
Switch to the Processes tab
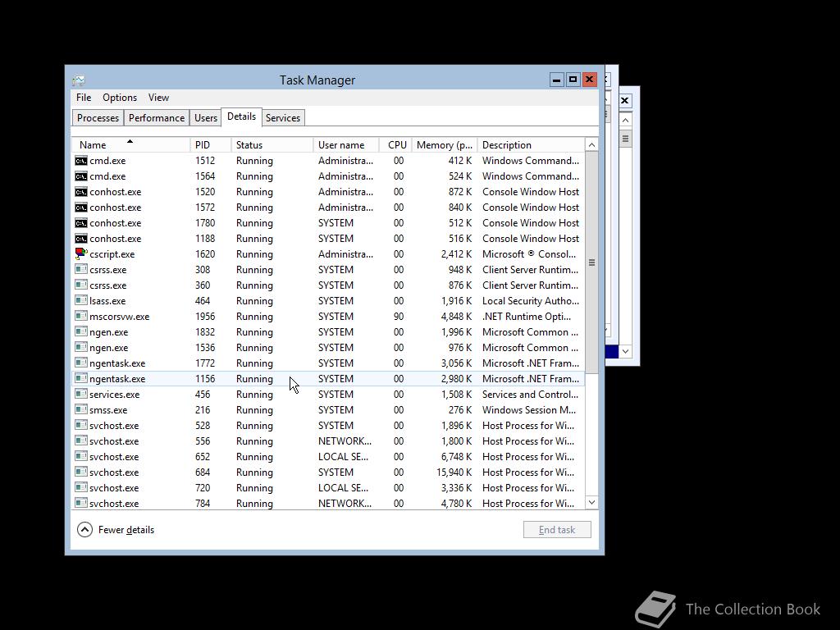[x=98, y=118]
